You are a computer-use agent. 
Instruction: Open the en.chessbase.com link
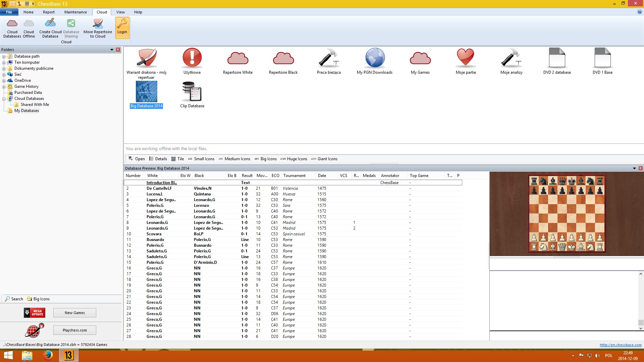tap(620, 345)
